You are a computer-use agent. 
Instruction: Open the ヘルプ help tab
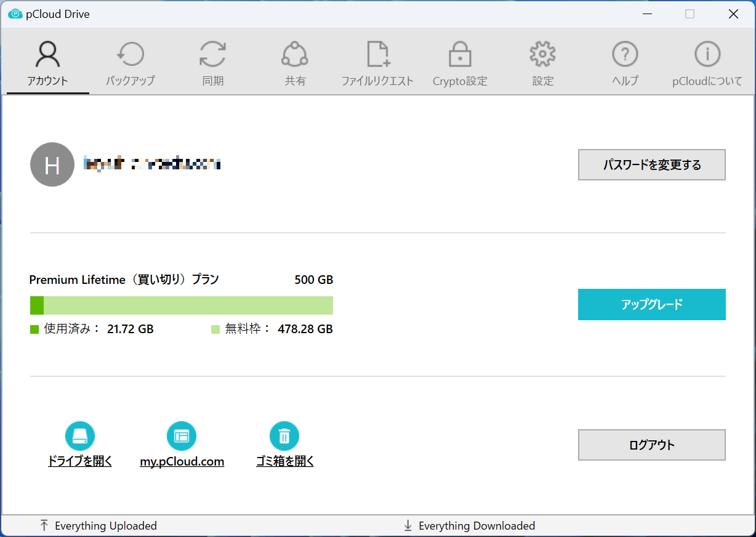point(625,64)
